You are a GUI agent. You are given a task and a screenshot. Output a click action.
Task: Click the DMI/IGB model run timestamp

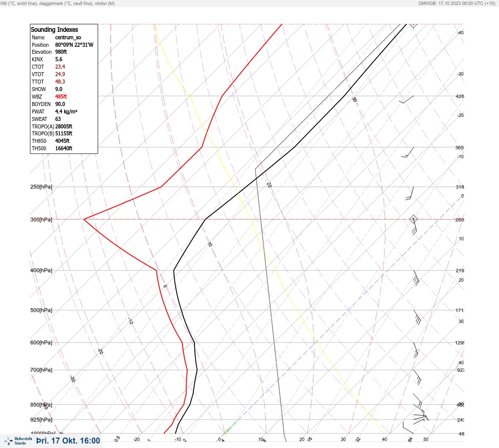[x=457, y=3]
